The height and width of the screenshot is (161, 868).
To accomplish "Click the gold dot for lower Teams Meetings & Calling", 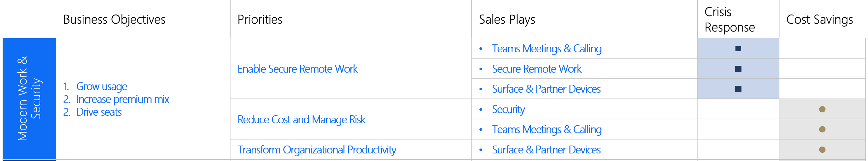I will (822, 129).
